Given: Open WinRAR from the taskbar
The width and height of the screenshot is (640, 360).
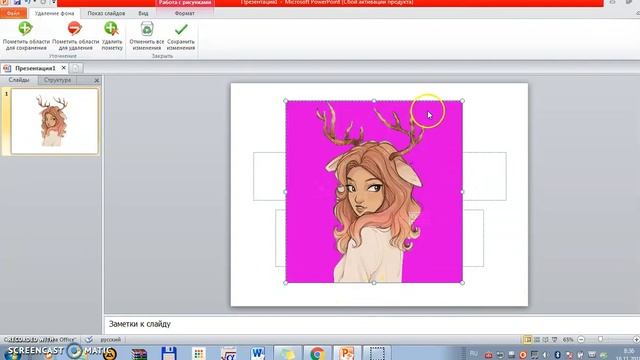Looking at the screenshot, I should point(139,353).
